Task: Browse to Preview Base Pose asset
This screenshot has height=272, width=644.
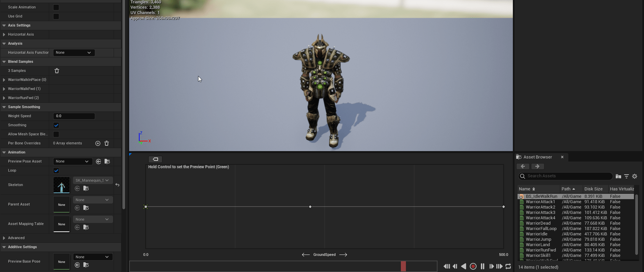Action: pos(86,265)
